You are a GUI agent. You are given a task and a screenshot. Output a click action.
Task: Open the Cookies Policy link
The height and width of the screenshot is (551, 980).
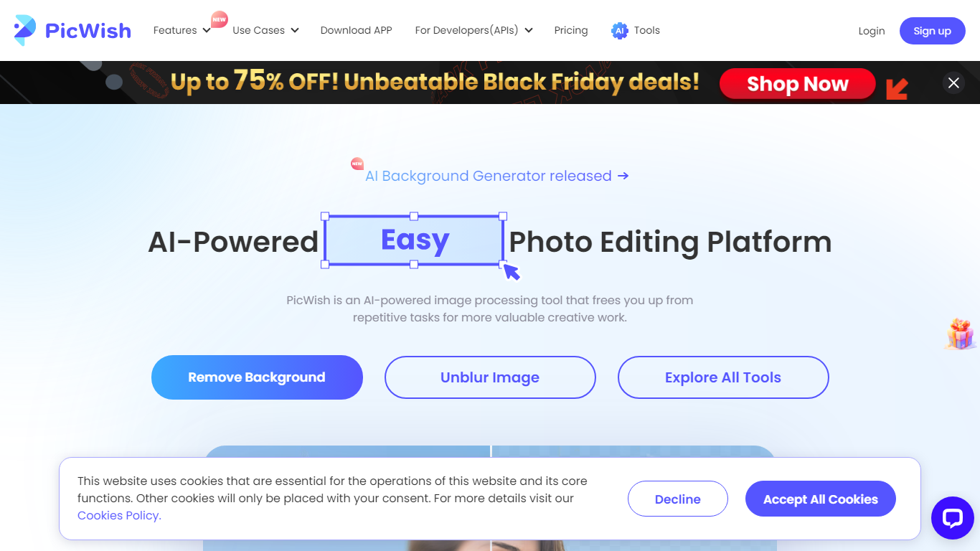pos(119,515)
